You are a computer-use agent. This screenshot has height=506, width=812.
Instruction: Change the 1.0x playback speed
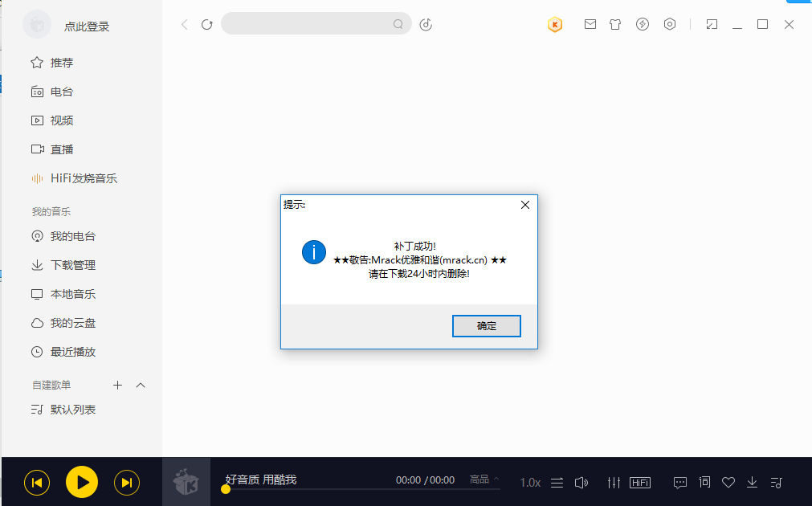530,483
